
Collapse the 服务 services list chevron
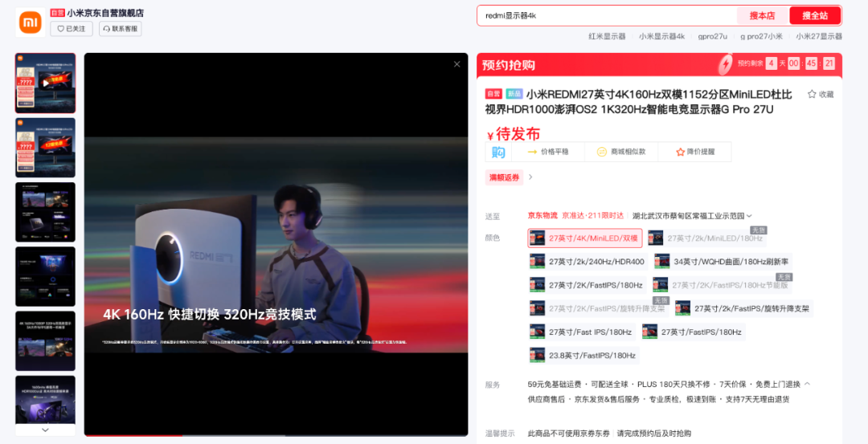807,384
